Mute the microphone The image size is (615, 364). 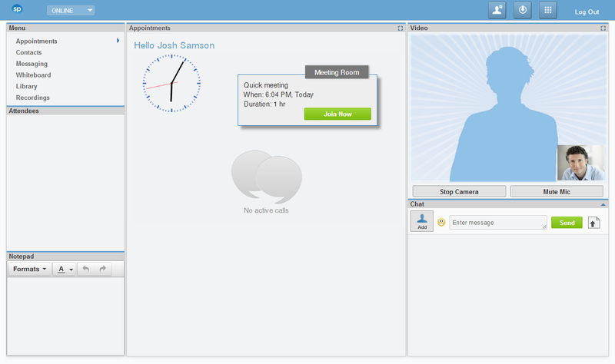click(x=557, y=192)
